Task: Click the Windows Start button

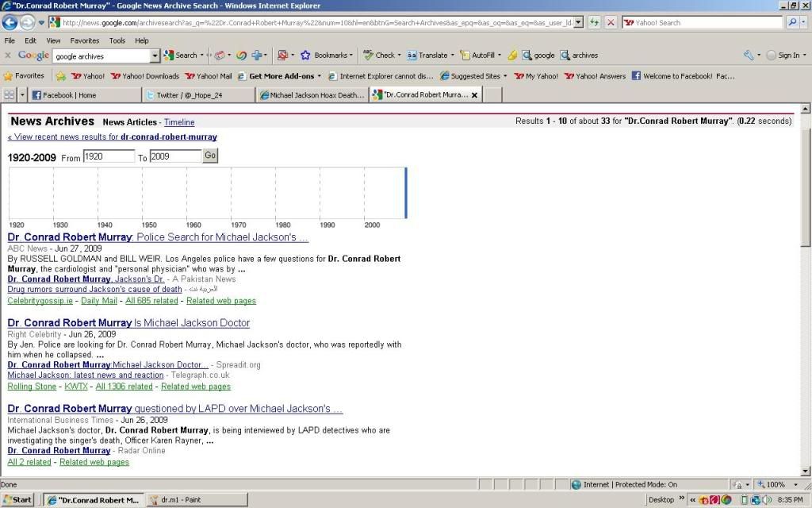Action: tap(17, 500)
